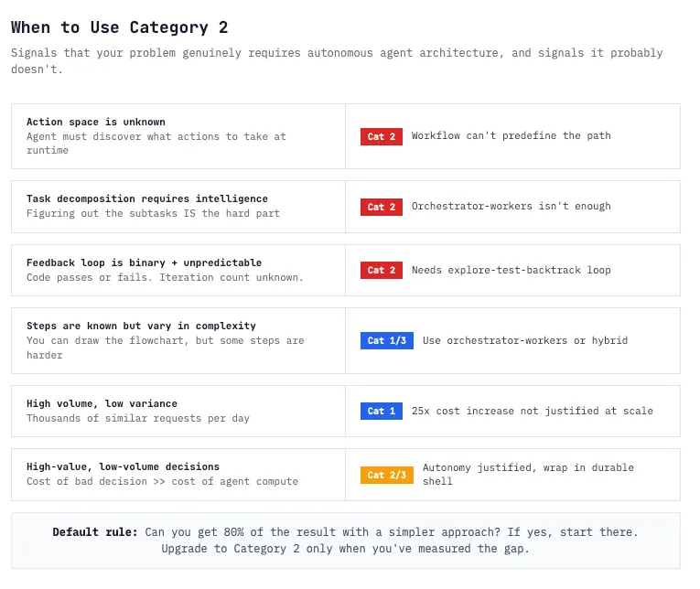Select the 'Action space is unknown' row title
The width and height of the screenshot is (700, 589).
coord(95,123)
